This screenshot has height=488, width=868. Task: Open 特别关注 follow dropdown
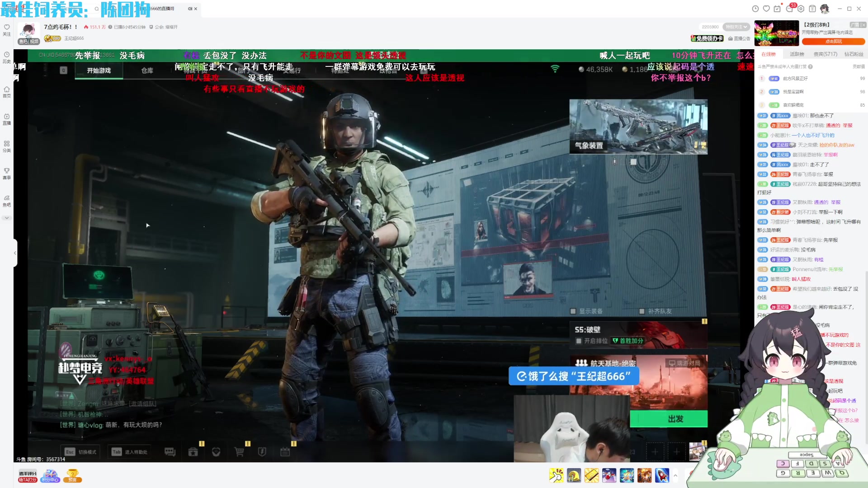pyautogui.click(x=736, y=27)
